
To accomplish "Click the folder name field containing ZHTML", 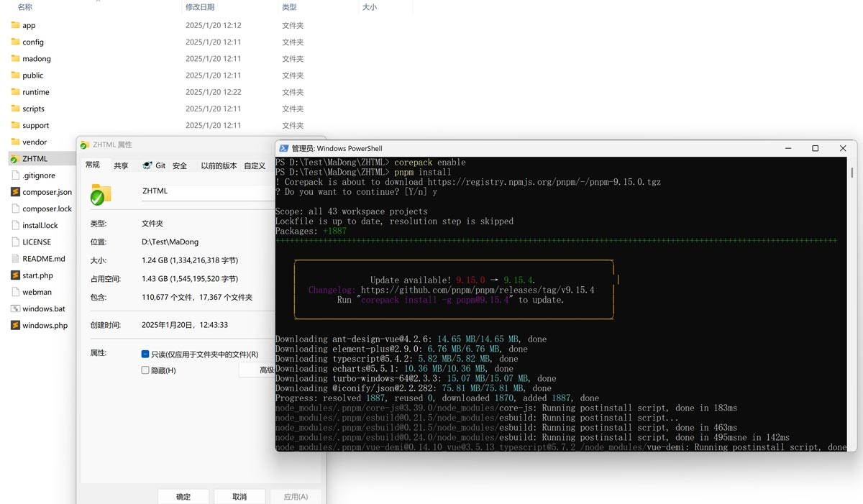I will [207, 191].
